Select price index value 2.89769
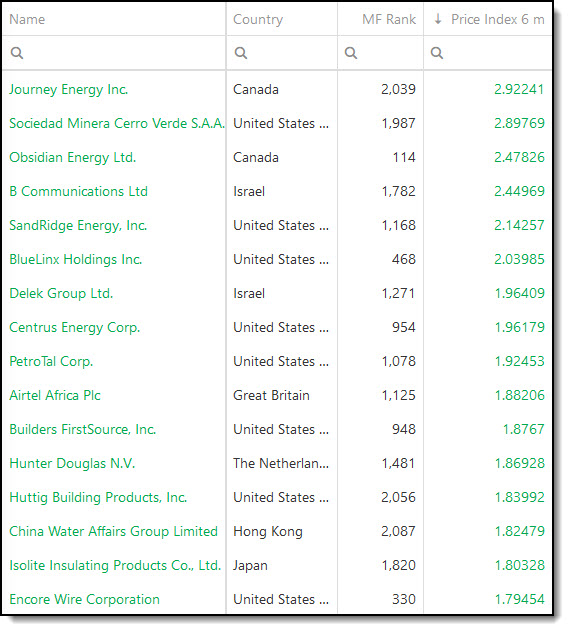This screenshot has width=569, height=631. tap(520, 123)
